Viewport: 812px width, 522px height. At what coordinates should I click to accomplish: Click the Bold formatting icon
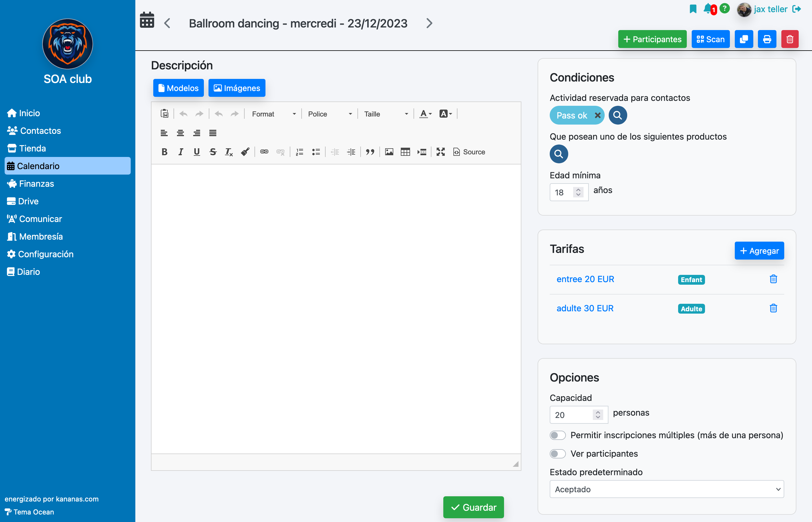coord(165,152)
